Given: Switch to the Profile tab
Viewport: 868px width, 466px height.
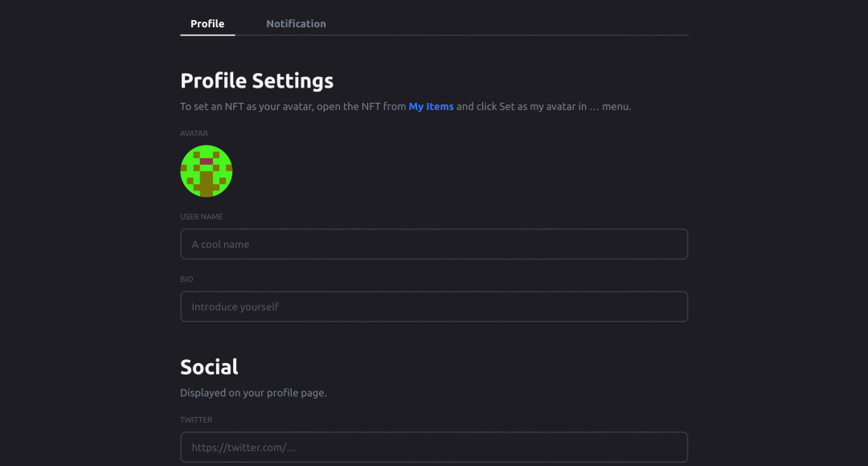Looking at the screenshot, I should pos(207,24).
